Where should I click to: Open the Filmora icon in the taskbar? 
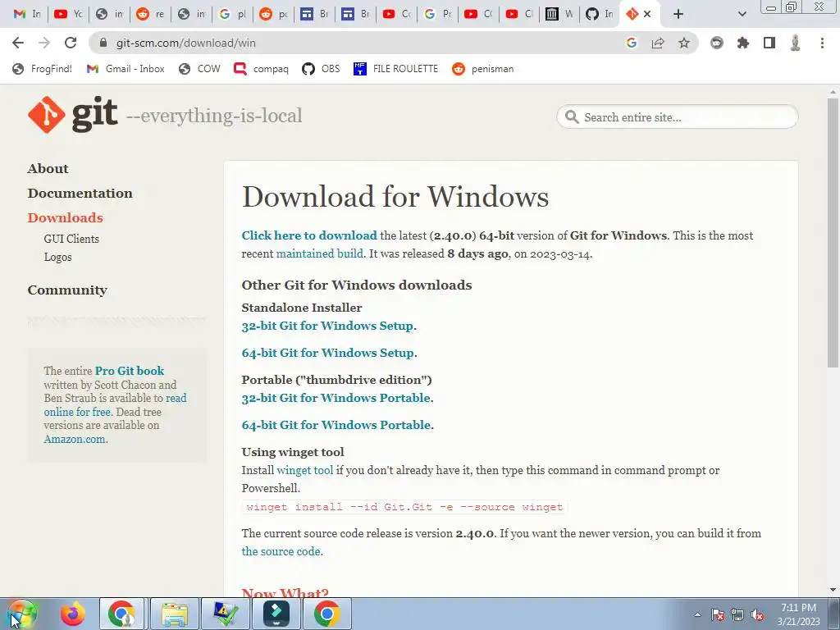[276, 614]
